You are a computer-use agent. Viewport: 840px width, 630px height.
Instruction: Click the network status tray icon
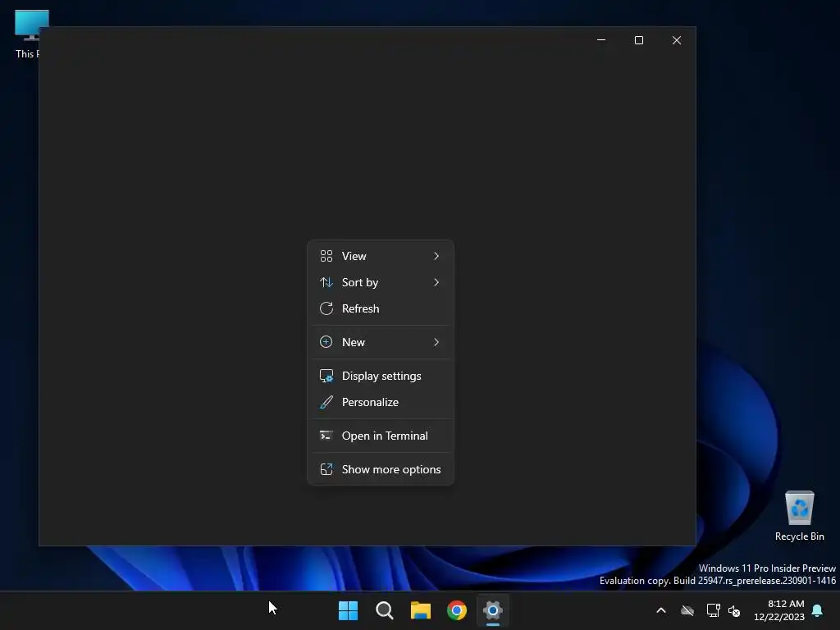[x=713, y=610]
